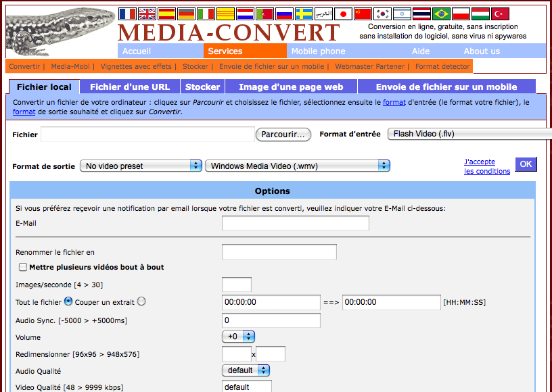This screenshot has height=392, width=552.
Task: Open the About us menu
Action: 482,51
